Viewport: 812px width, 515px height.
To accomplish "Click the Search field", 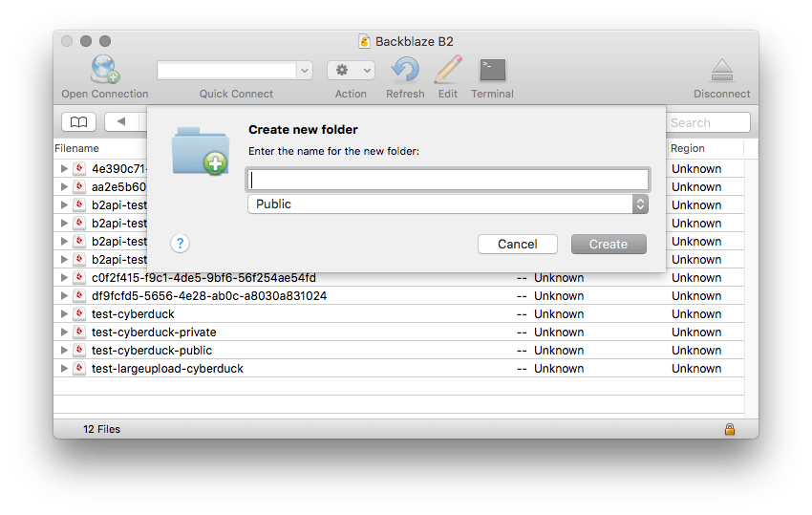I will [707, 123].
